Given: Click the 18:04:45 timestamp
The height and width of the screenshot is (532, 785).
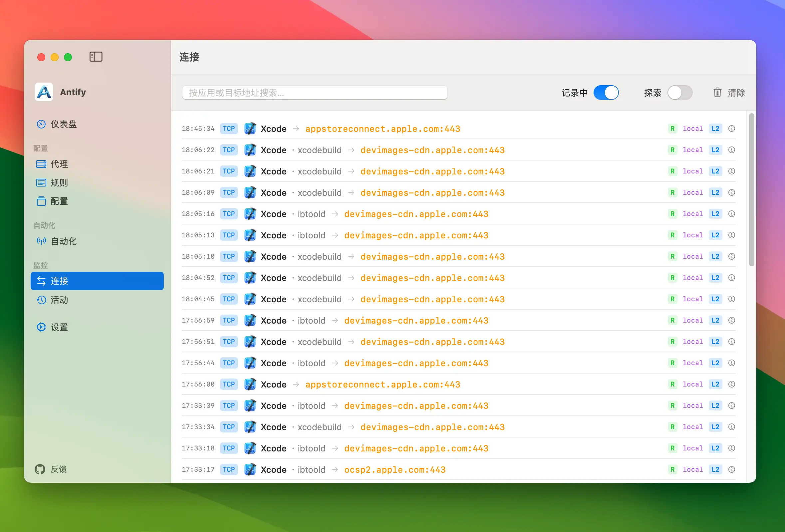Looking at the screenshot, I should [x=198, y=299].
